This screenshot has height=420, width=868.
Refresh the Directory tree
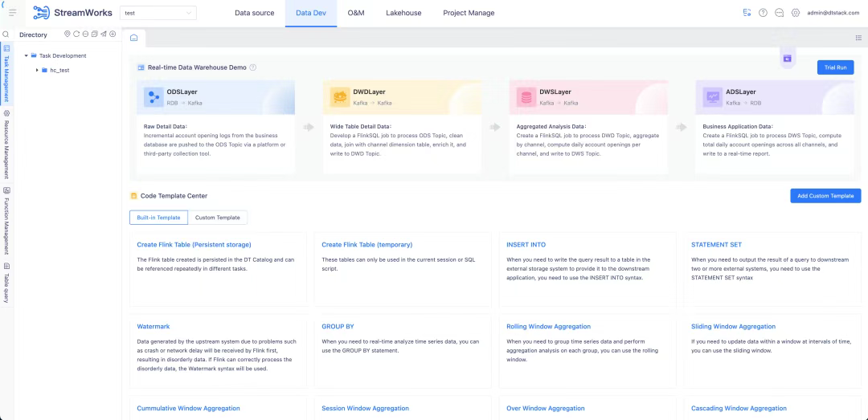[76, 34]
